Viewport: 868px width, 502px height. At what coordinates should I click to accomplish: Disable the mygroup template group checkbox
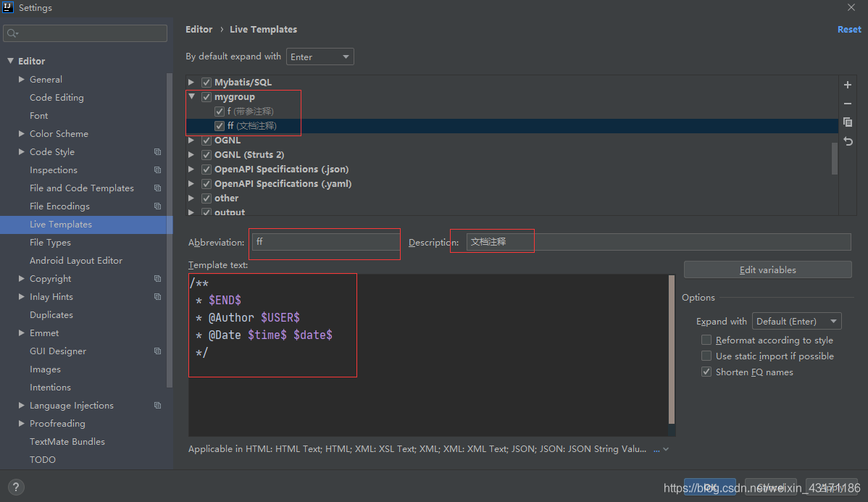pos(206,97)
